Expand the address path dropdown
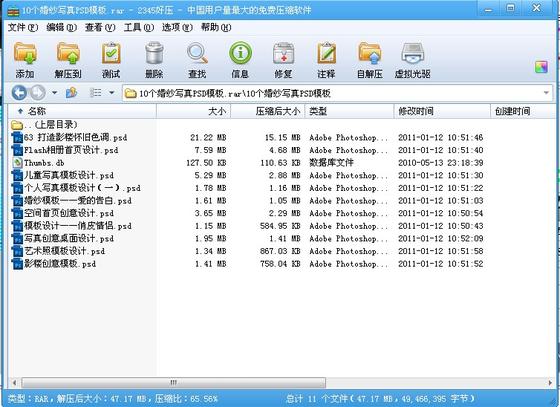The image size is (560, 407). (x=546, y=93)
